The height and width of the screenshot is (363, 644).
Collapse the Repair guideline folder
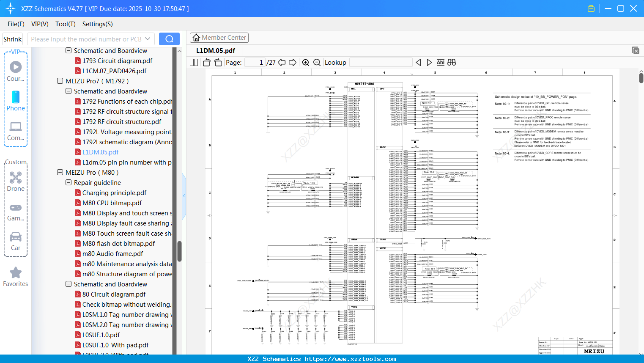point(69,182)
